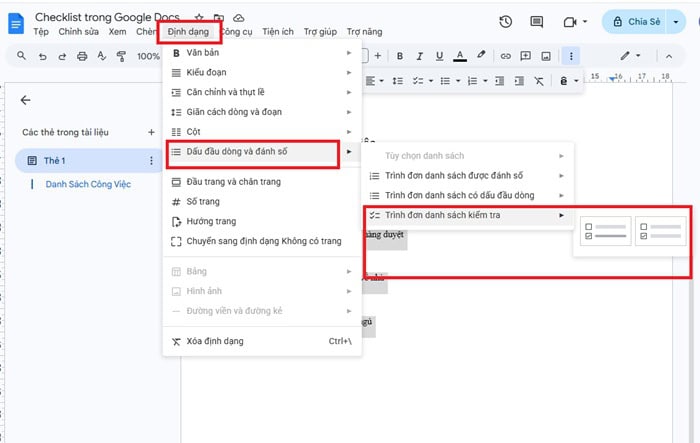Star the document with star icon

pyautogui.click(x=199, y=18)
